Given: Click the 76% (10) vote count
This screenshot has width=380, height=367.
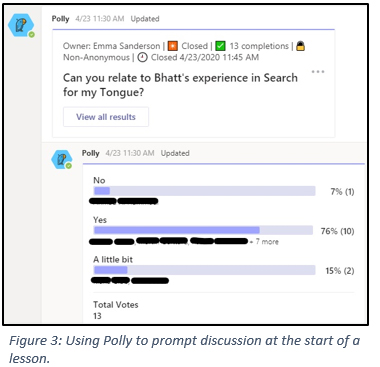Looking at the screenshot, I should coord(337,231).
